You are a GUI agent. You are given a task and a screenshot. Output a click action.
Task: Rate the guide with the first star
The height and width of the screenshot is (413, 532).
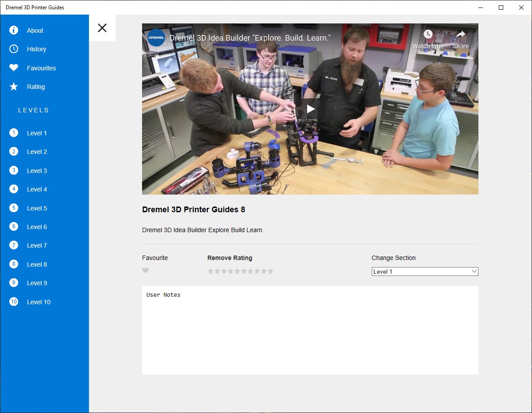click(x=211, y=271)
